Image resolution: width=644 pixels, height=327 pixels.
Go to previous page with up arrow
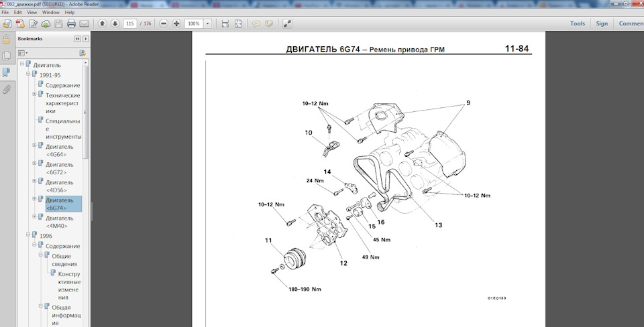point(102,23)
